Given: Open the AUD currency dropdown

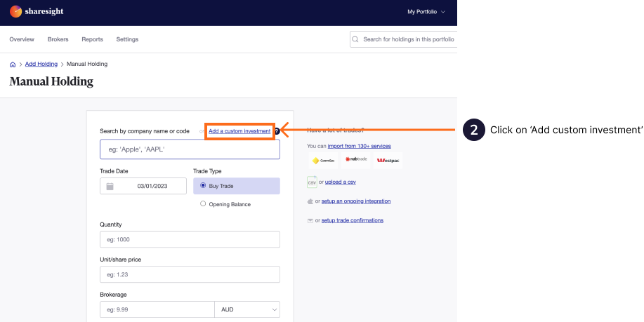Looking at the screenshot, I should (247, 309).
